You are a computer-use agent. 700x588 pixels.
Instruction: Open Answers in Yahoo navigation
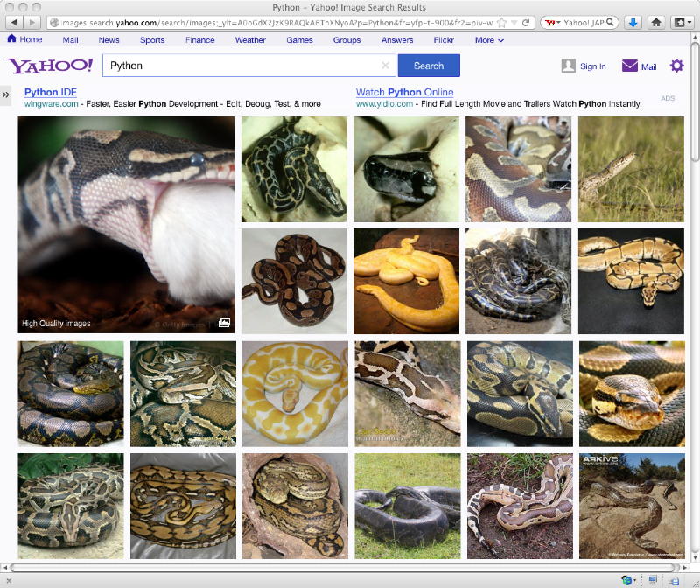click(x=397, y=40)
